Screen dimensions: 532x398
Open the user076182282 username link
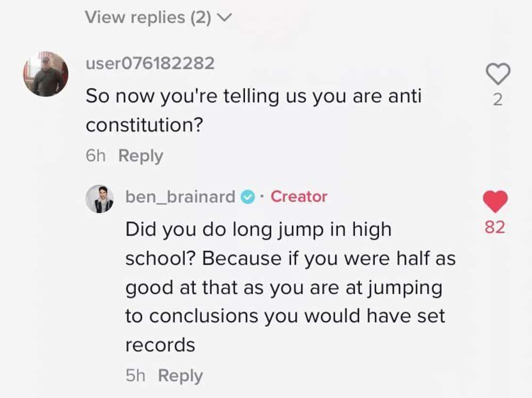pos(150,63)
